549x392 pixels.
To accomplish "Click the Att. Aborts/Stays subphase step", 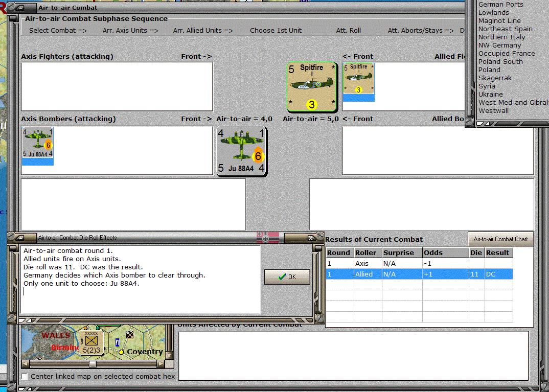I will click(x=421, y=31).
